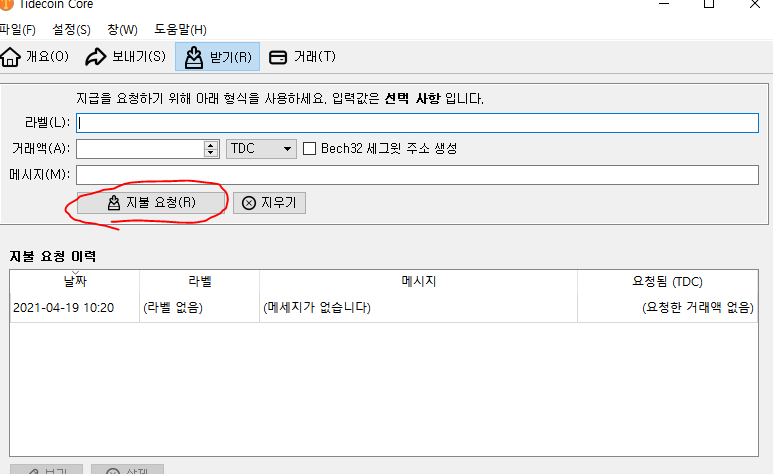Click the 지우기 clear button with X icon
Image resolution: width=773 pixels, height=474 pixels.
(269, 203)
